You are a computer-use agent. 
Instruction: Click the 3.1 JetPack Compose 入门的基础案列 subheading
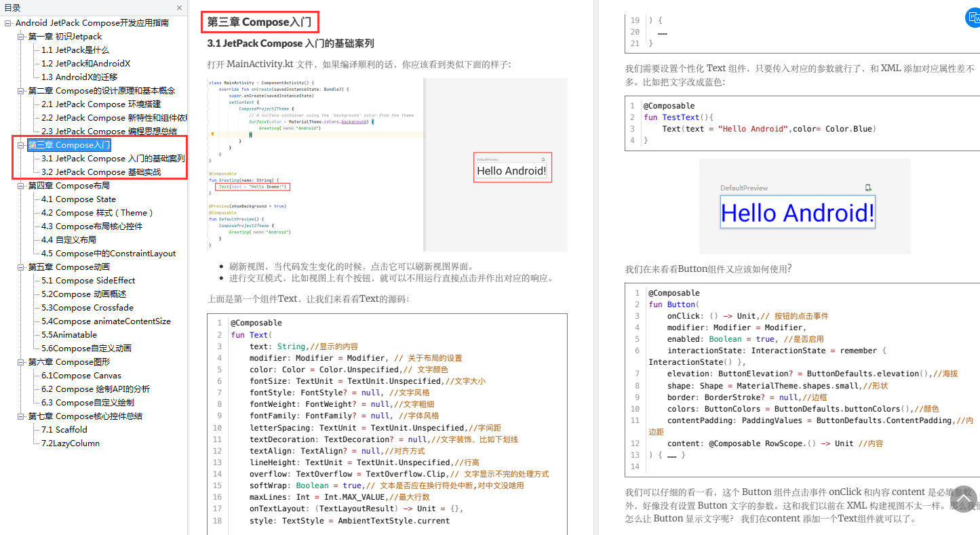point(290,43)
